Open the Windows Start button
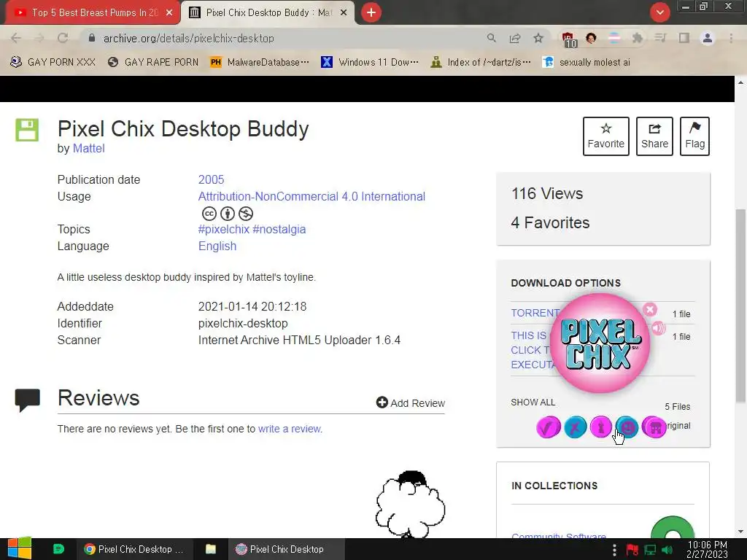The width and height of the screenshot is (747, 560). [x=20, y=549]
